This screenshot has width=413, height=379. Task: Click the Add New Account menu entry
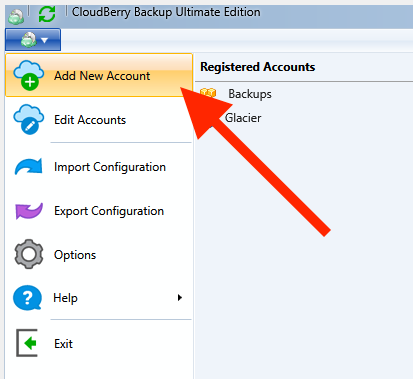(99, 75)
